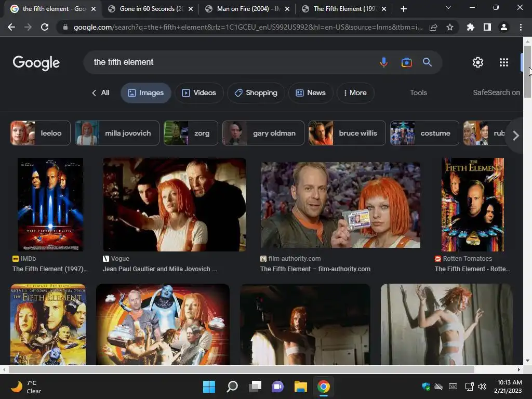The width and height of the screenshot is (532, 399).
Task: Click browser forward arrow
Action: click(x=28, y=27)
